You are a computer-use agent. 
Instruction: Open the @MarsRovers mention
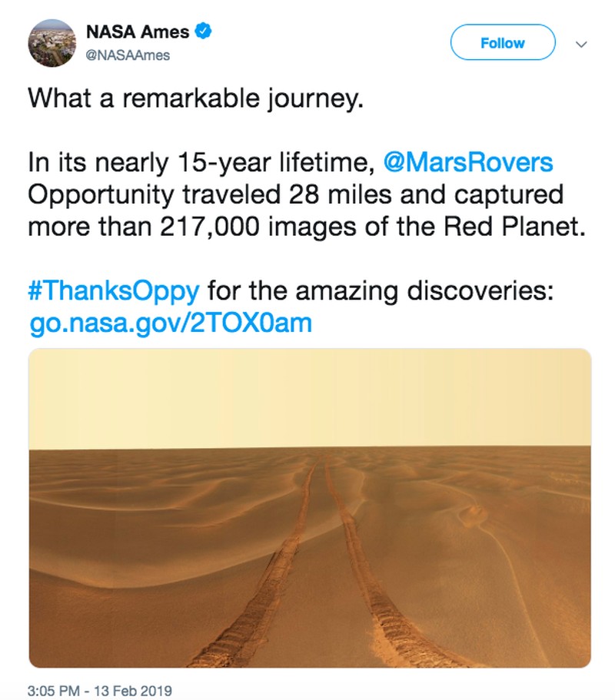pos(468,162)
